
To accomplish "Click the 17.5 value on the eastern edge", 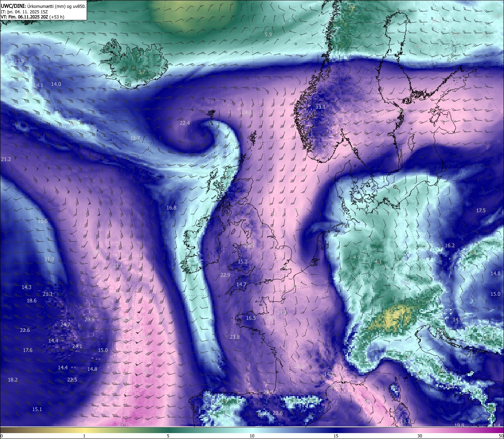I will pyautogui.click(x=481, y=211).
